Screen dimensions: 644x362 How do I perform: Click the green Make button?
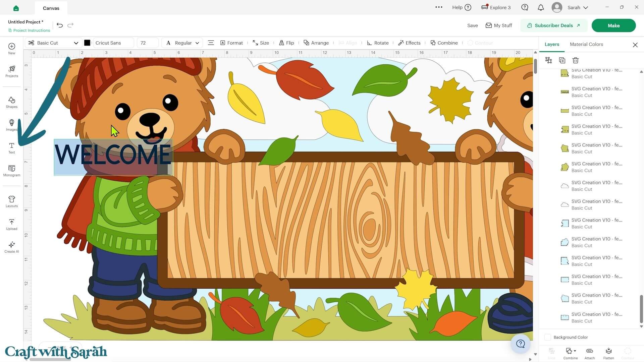point(613,25)
